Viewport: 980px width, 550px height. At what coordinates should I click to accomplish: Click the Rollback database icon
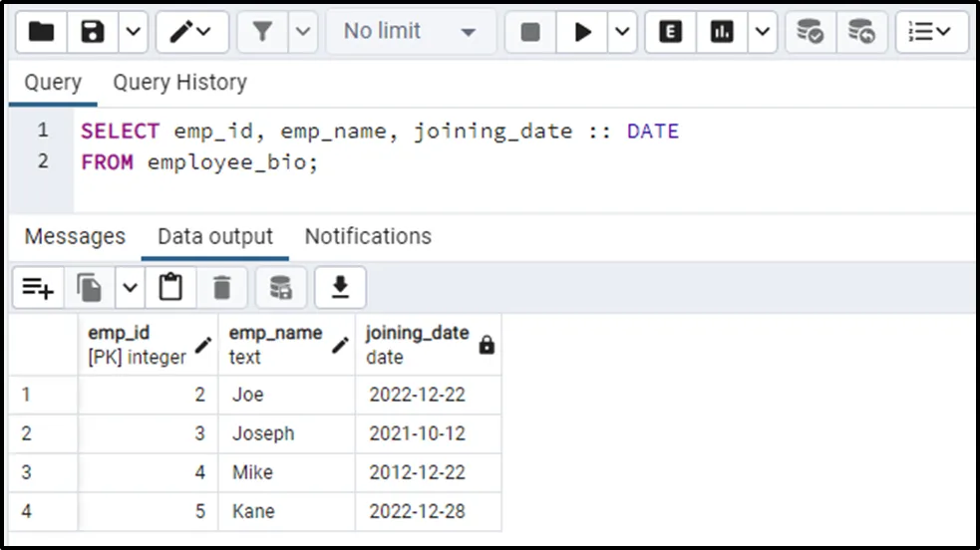pos(861,32)
